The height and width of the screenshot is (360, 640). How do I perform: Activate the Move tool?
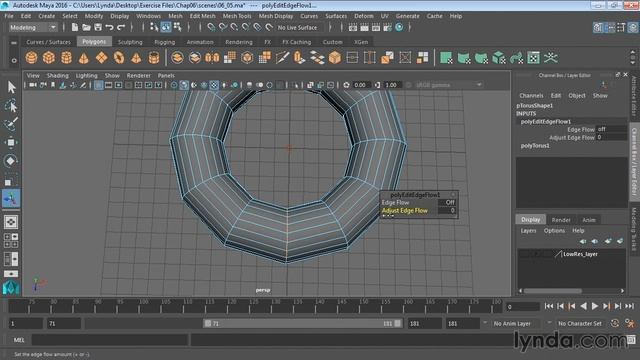point(11,142)
